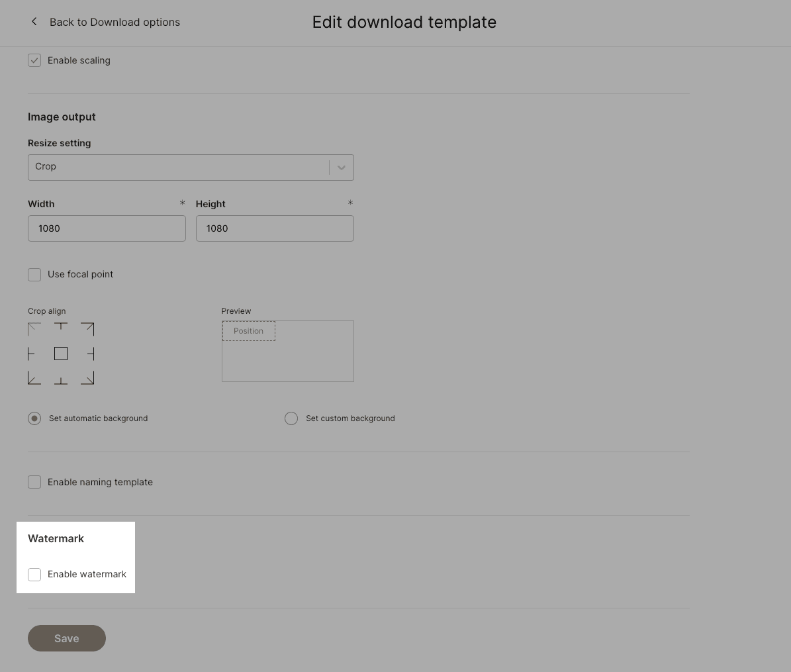The image size is (791, 672).
Task: Click the Width input field
Action: coord(107,228)
